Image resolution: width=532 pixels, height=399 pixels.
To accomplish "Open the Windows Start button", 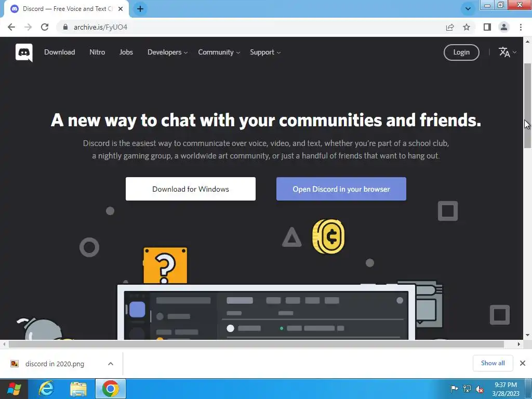I will coord(14,389).
